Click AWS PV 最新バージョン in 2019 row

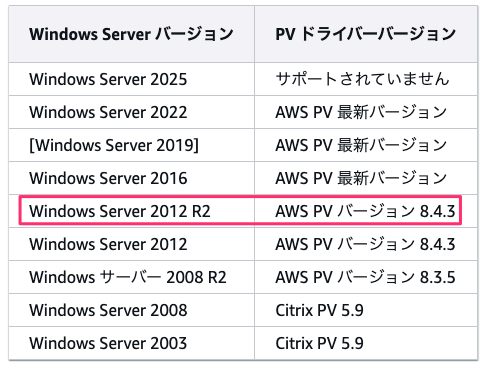point(361,145)
